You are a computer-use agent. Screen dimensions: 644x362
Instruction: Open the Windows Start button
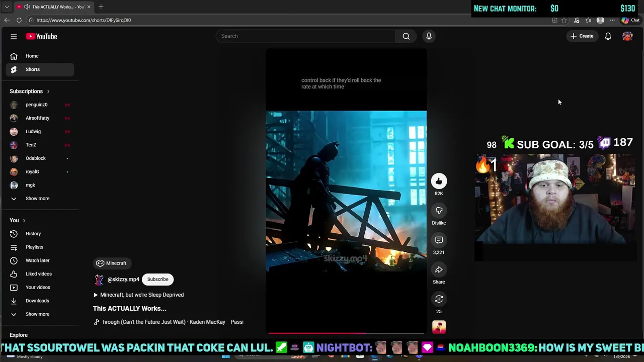tap(226, 356)
